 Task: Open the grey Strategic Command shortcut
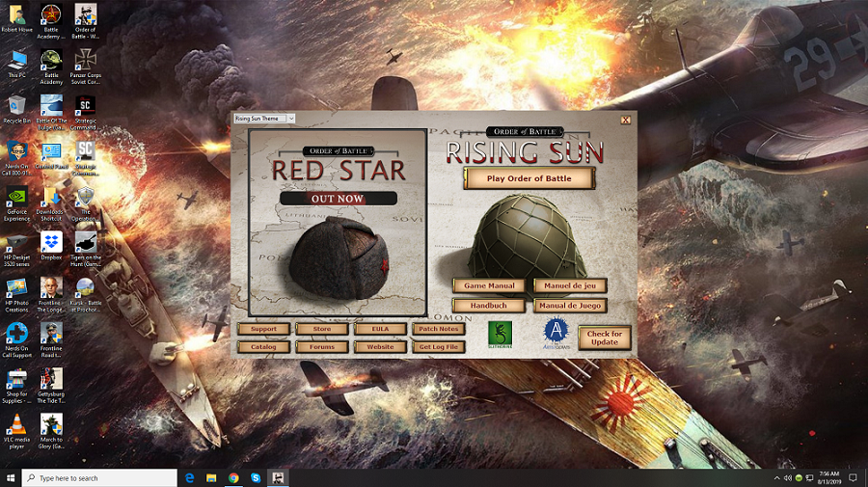[85, 158]
